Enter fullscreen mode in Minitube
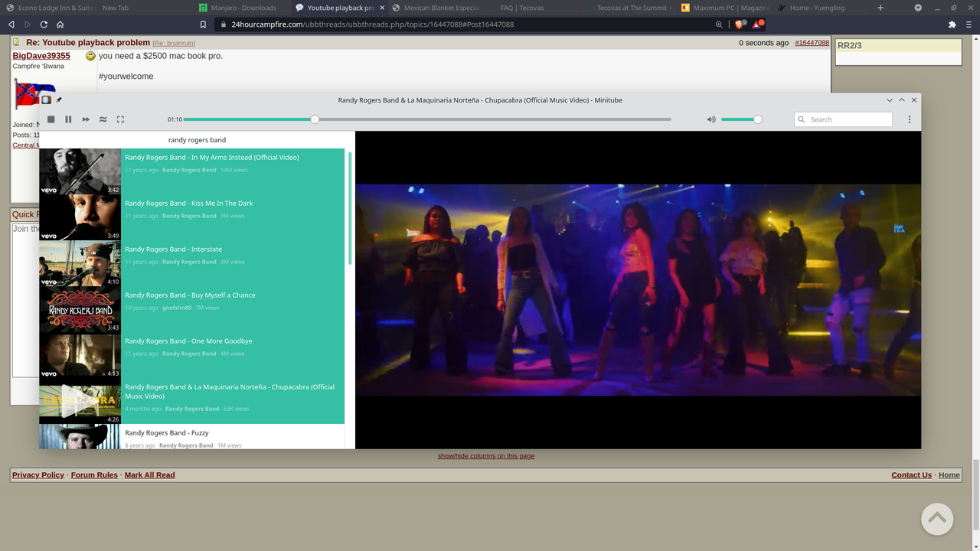The image size is (980, 551). click(120, 119)
